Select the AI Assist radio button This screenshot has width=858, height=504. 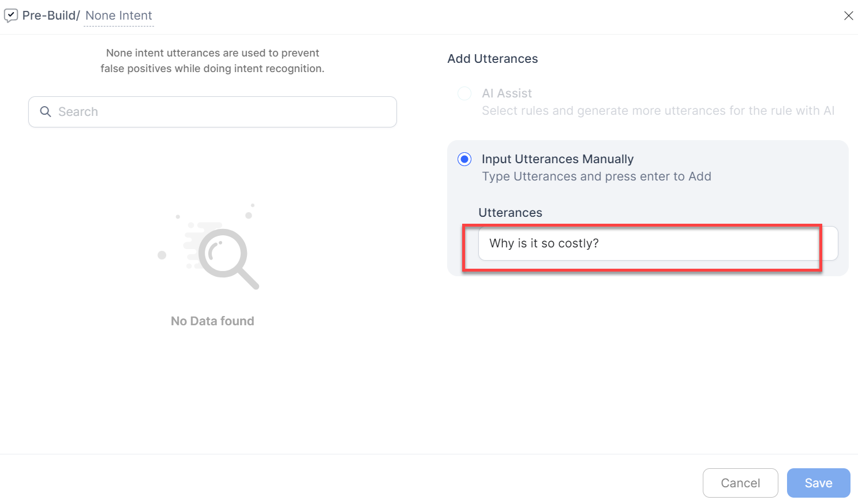click(464, 93)
